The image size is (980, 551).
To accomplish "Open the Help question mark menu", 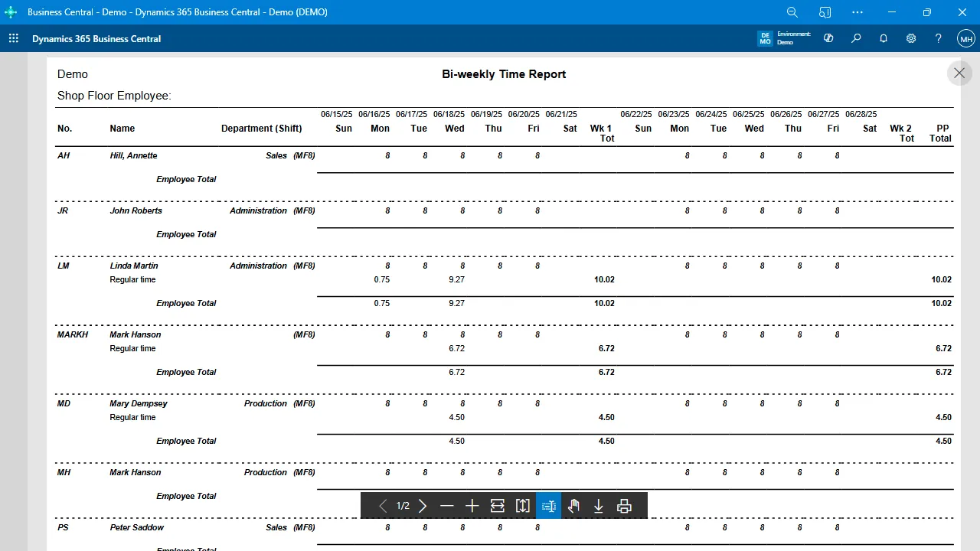I will [939, 38].
